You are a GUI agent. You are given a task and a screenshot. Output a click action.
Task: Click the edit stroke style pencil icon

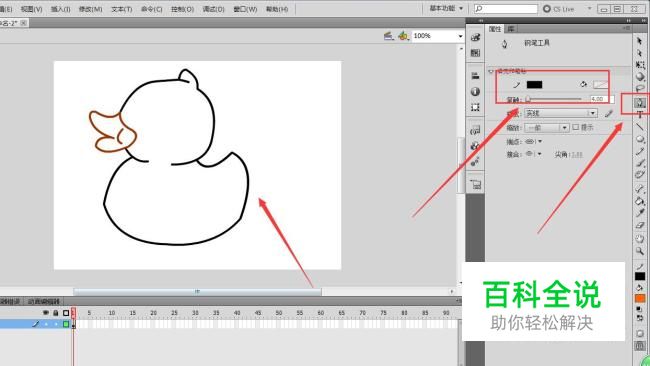(x=608, y=114)
